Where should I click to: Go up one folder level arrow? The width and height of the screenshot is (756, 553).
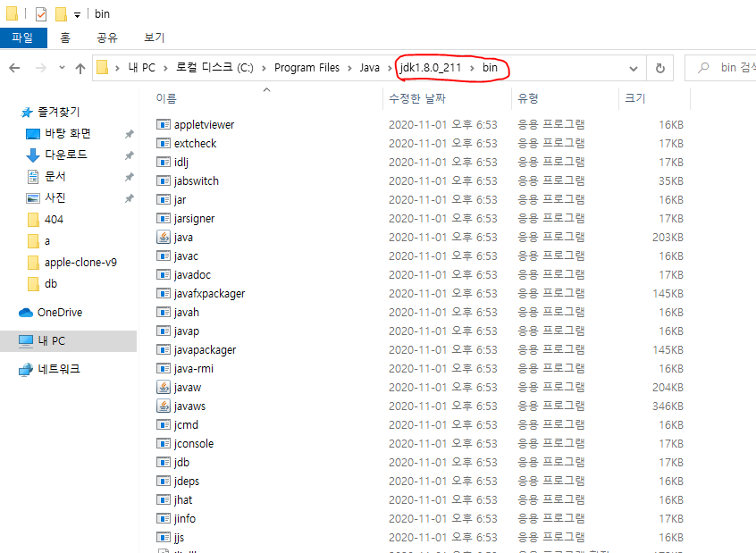tap(80, 68)
